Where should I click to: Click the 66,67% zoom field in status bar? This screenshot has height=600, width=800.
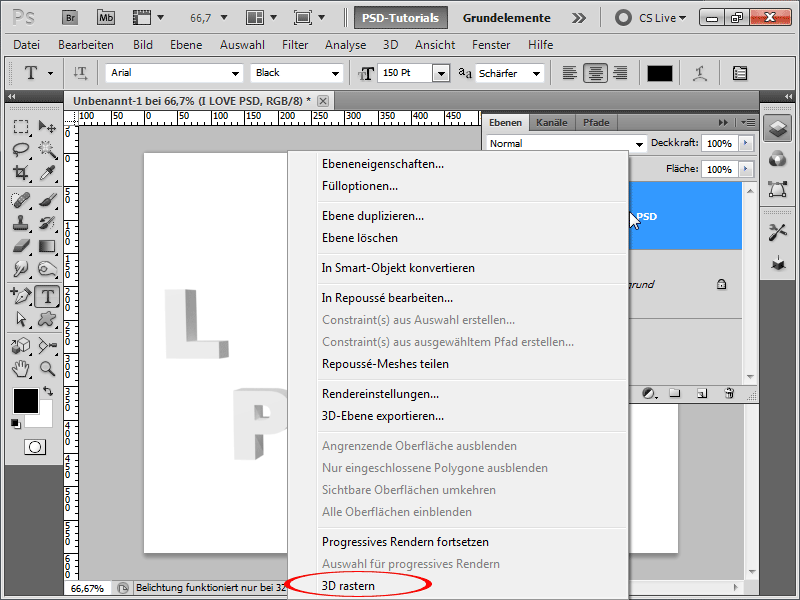(87, 588)
